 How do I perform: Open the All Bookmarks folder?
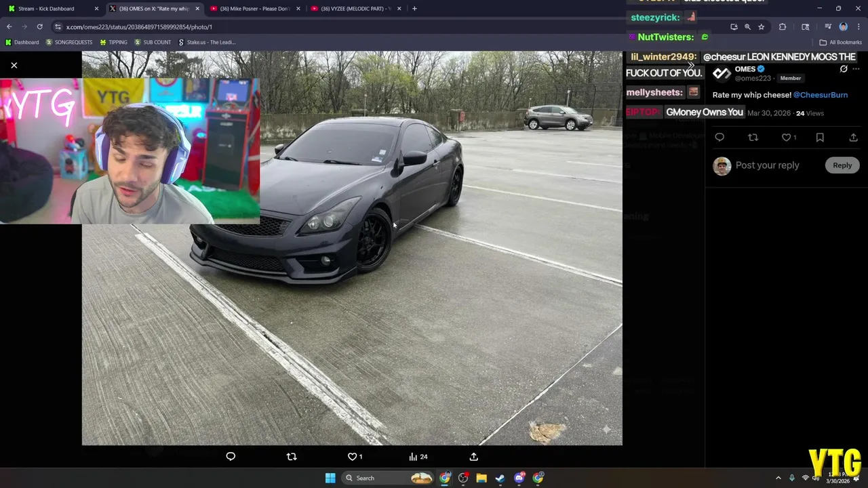pyautogui.click(x=840, y=42)
